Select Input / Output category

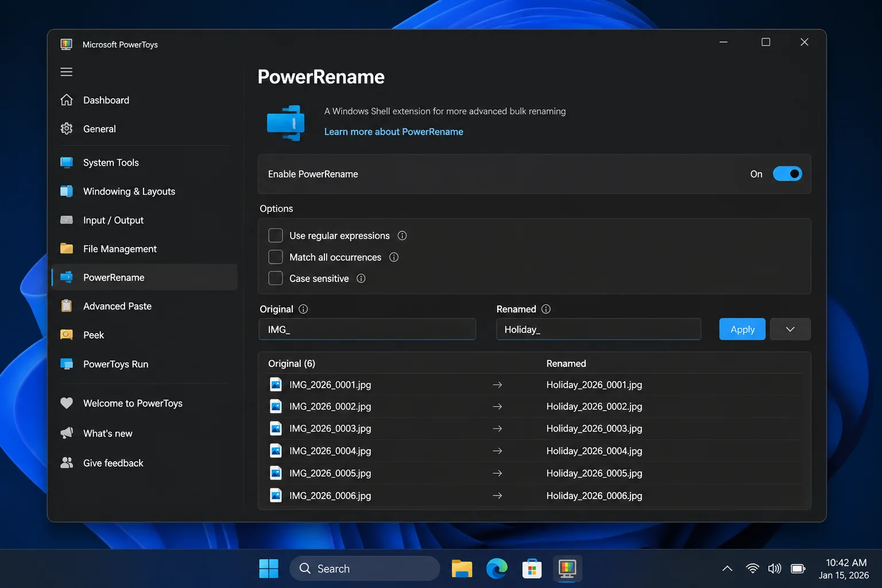coord(144,220)
